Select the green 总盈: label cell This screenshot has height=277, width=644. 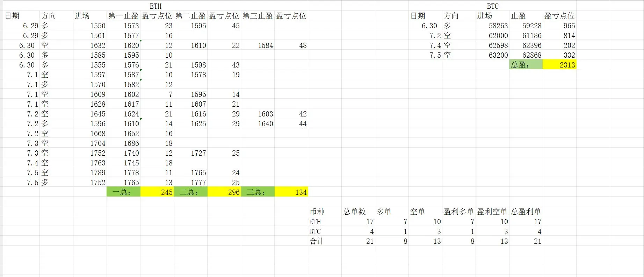[x=526, y=65]
